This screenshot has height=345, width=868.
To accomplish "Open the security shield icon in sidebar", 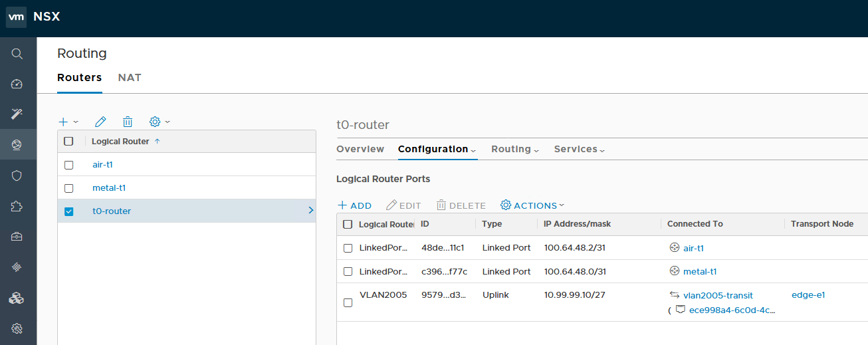I will (x=17, y=175).
